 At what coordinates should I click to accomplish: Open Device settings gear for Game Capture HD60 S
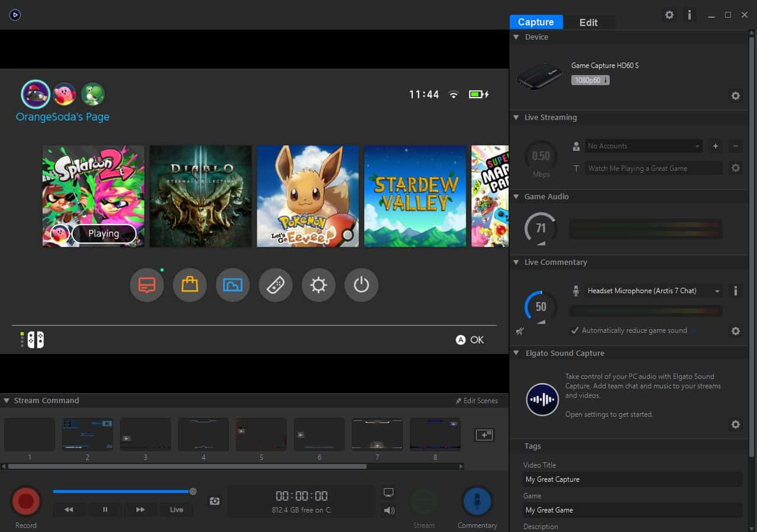click(736, 96)
